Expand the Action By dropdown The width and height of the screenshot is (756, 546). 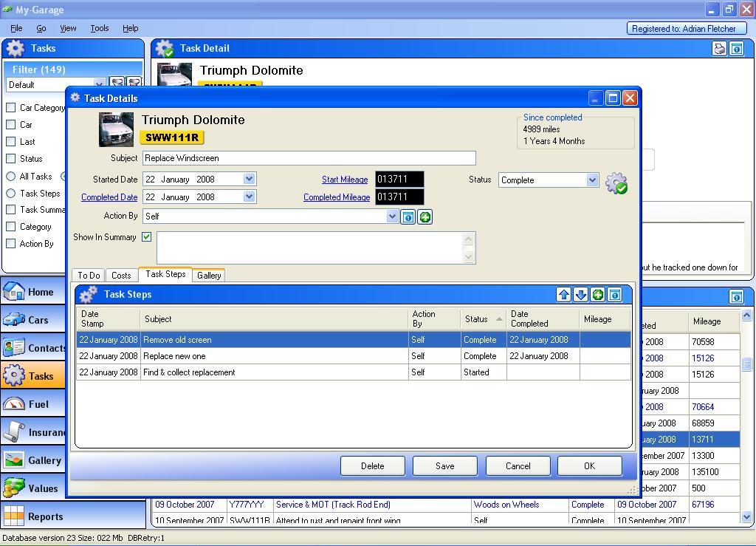392,216
